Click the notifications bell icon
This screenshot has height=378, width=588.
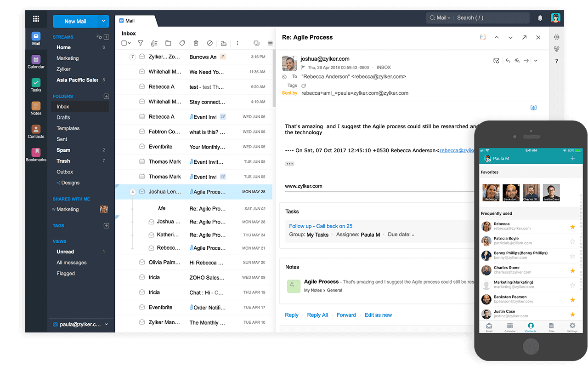[x=540, y=18]
